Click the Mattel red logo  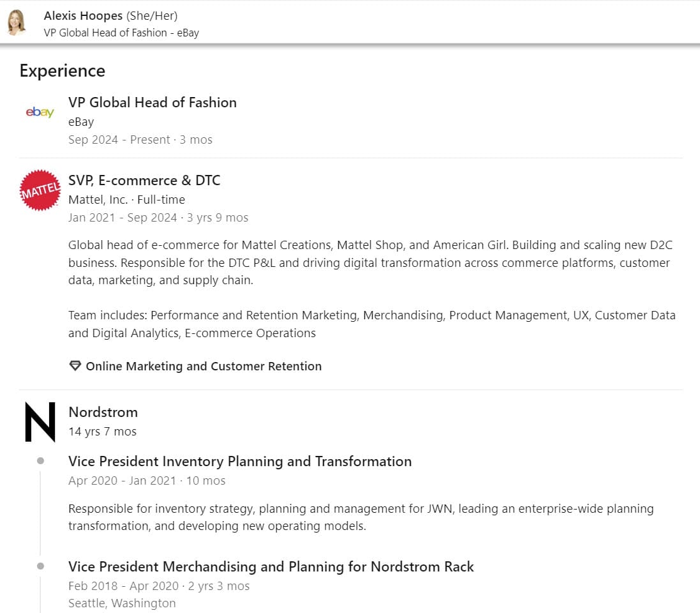coord(40,190)
